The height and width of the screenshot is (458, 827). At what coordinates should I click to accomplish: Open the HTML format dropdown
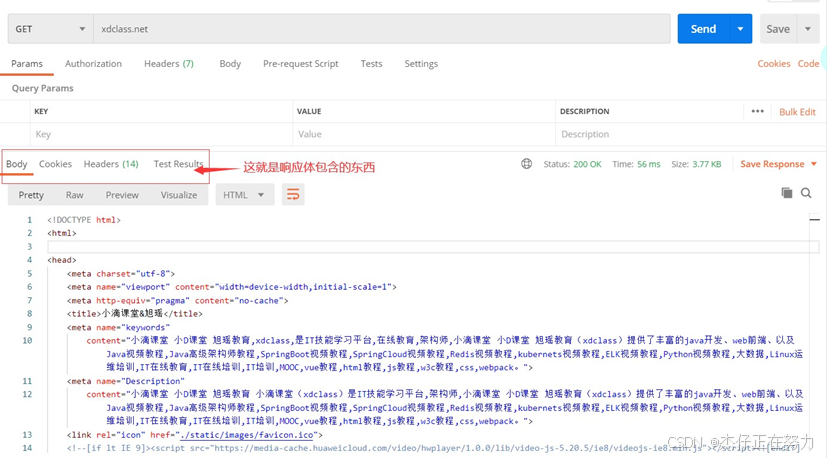coord(244,195)
